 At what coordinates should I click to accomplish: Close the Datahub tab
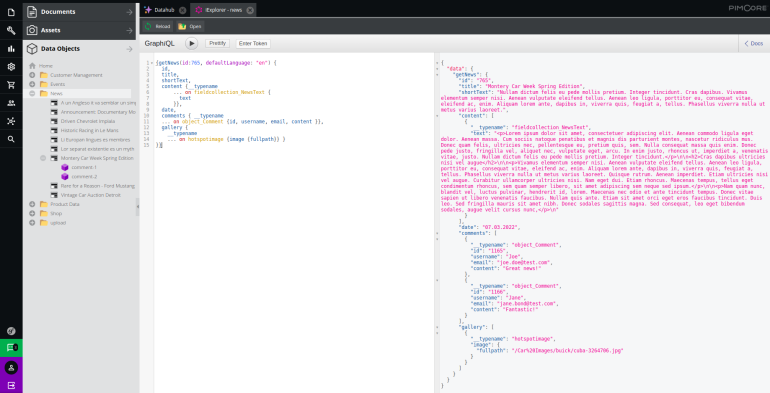(x=183, y=10)
